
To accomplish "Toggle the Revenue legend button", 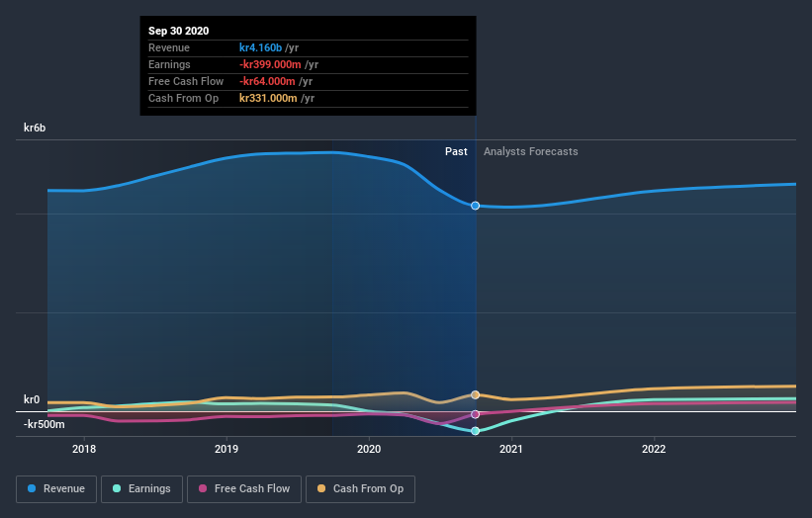I will [x=56, y=489].
